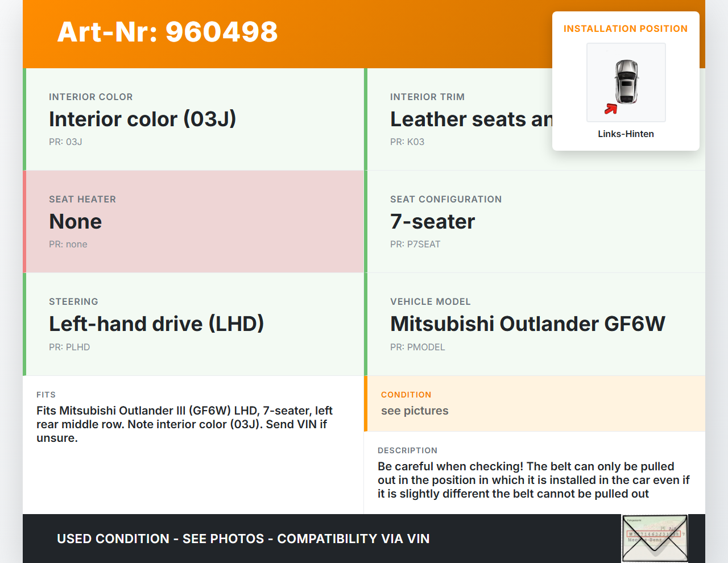Click the FITS compatibility paragraph
Viewport: 728px width, 563px height.
pos(185,424)
